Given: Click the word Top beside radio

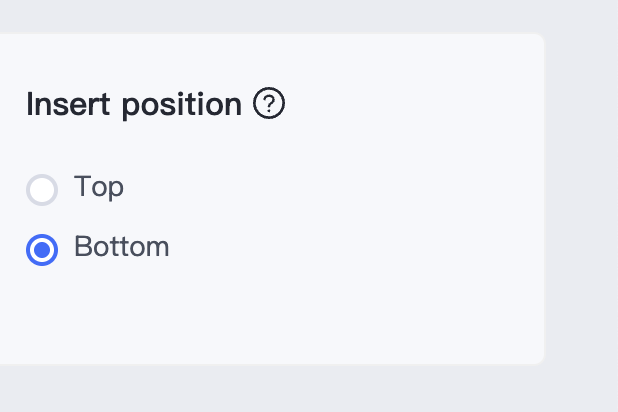Looking at the screenshot, I should tap(99, 187).
